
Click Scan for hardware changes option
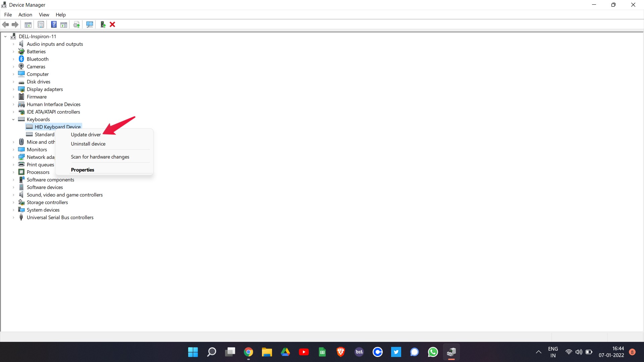100,157
